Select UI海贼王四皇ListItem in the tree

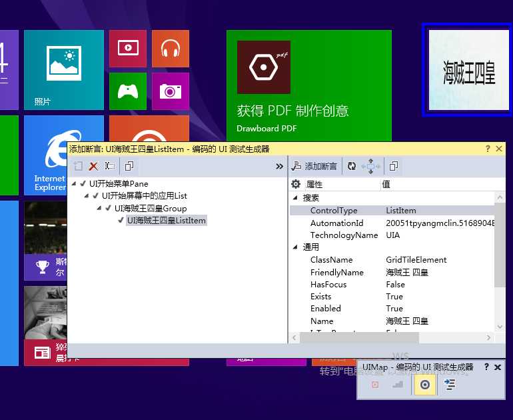click(167, 220)
